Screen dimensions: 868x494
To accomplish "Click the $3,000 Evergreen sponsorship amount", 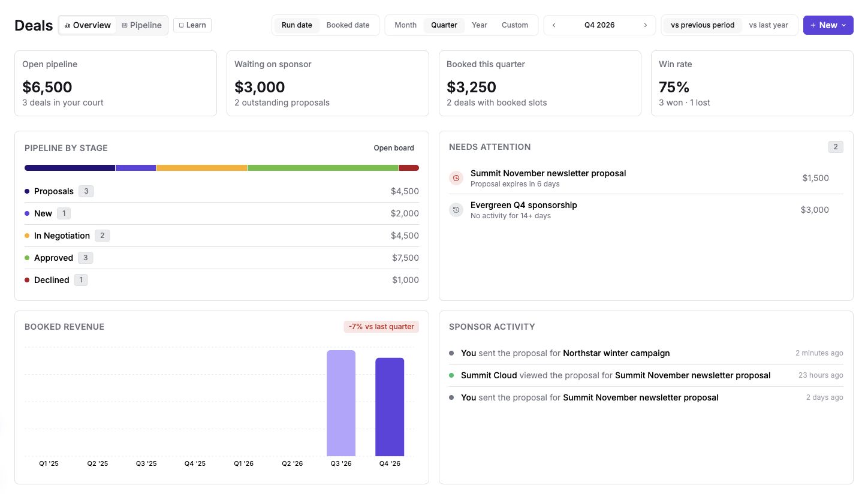I will (x=815, y=210).
